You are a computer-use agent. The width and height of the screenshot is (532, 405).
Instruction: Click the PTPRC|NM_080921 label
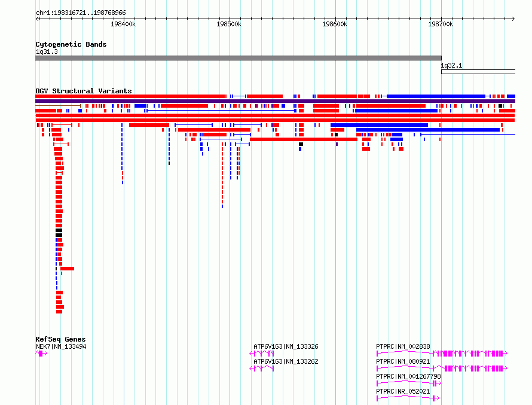pos(403,361)
